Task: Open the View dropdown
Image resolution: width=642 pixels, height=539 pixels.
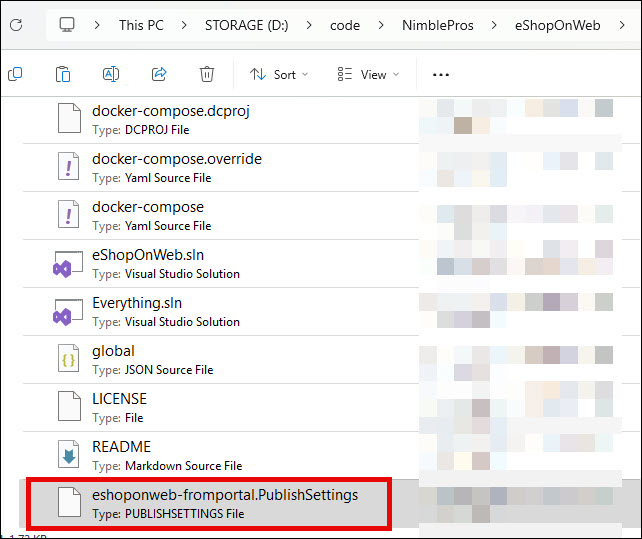Action: [x=368, y=75]
